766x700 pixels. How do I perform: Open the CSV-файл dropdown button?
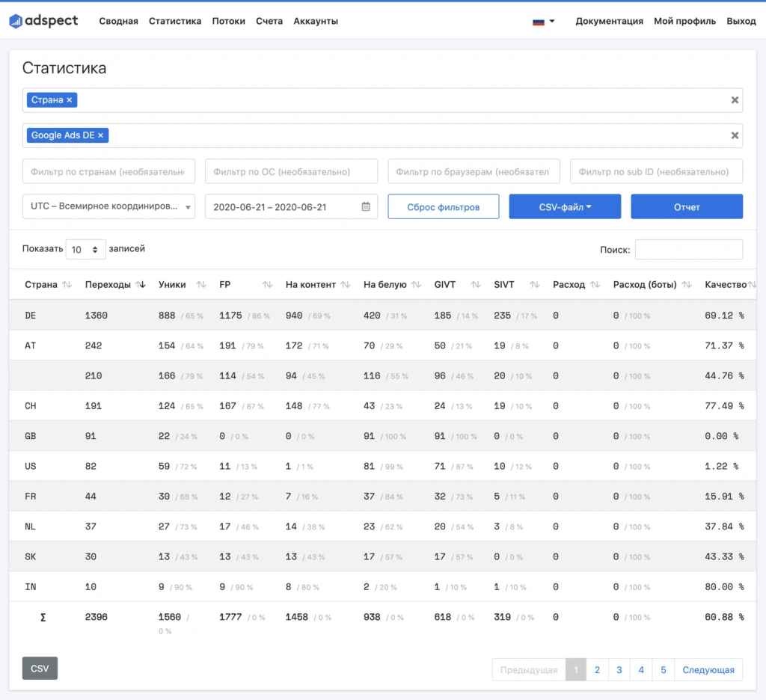pyautogui.click(x=565, y=206)
